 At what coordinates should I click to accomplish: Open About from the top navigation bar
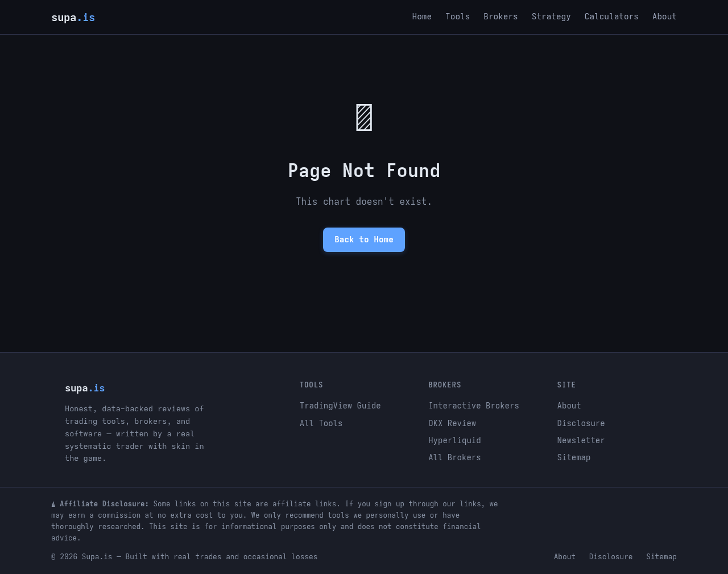point(664,15)
